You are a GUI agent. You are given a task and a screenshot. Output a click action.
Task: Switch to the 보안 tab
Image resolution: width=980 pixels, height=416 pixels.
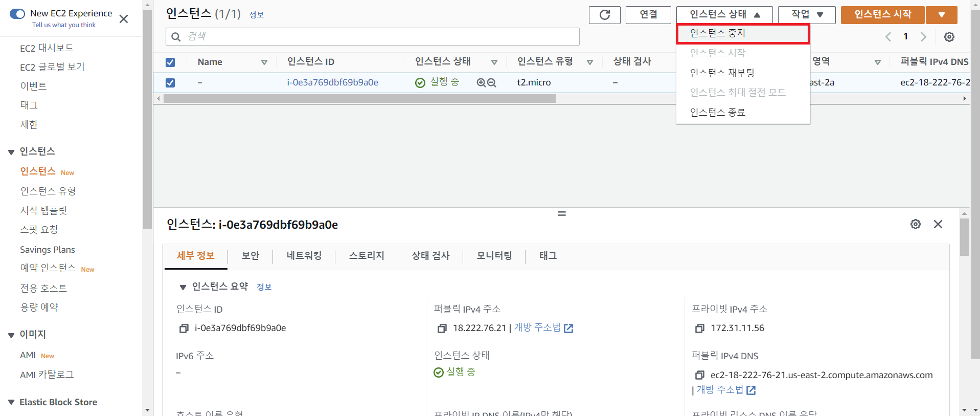250,256
